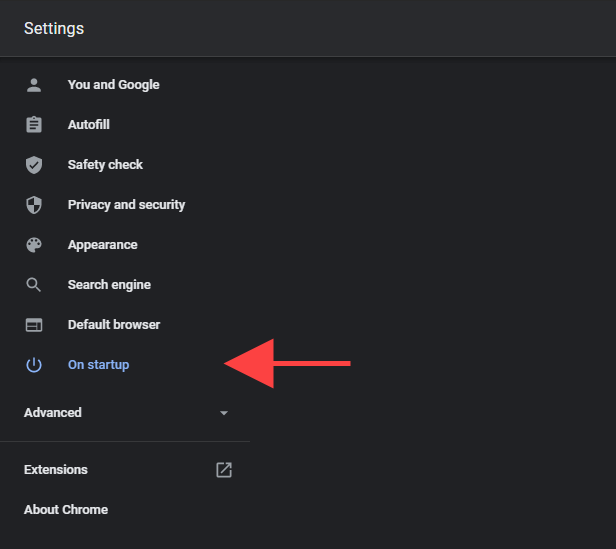Select the On startup entry
The height and width of the screenshot is (549, 616).
coord(99,365)
